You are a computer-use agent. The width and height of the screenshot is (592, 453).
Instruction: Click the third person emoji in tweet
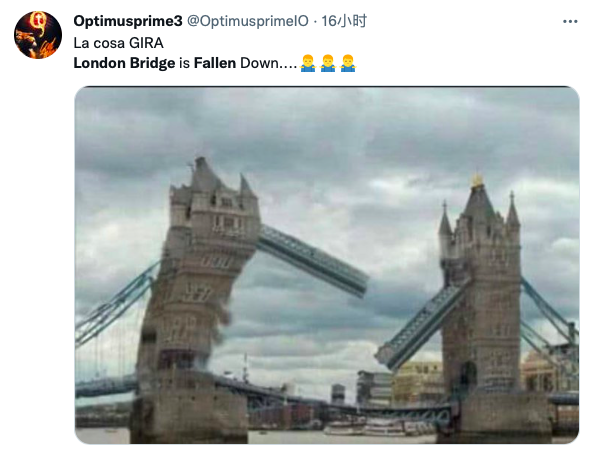click(x=348, y=63)
